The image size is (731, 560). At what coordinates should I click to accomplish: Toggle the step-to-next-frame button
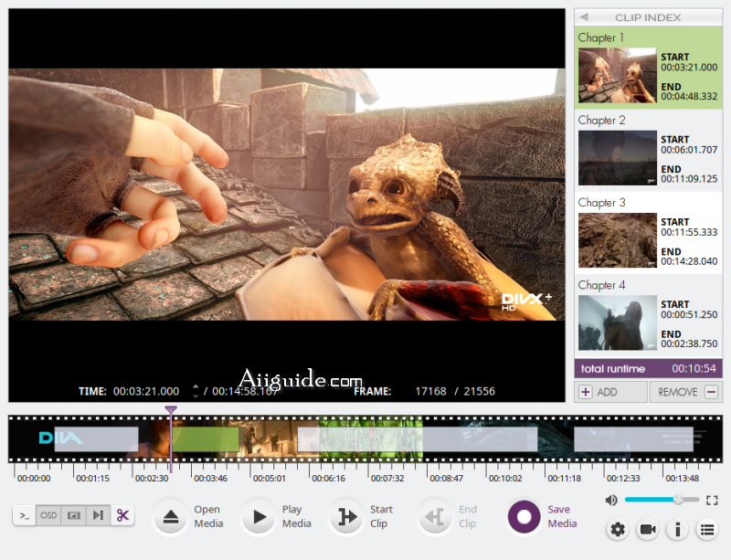click(x=98, y=515)
